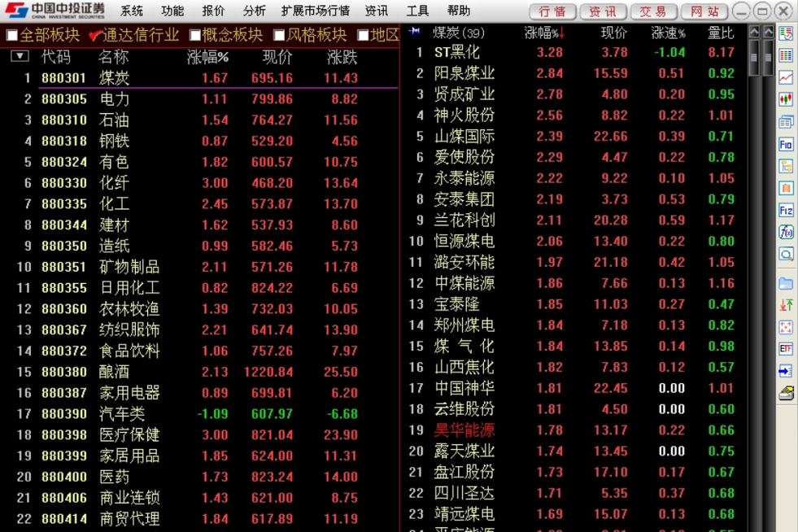Click the 中国中投证券 logo
The width and height of the screenshot is (798, 532).
(55, 10)
